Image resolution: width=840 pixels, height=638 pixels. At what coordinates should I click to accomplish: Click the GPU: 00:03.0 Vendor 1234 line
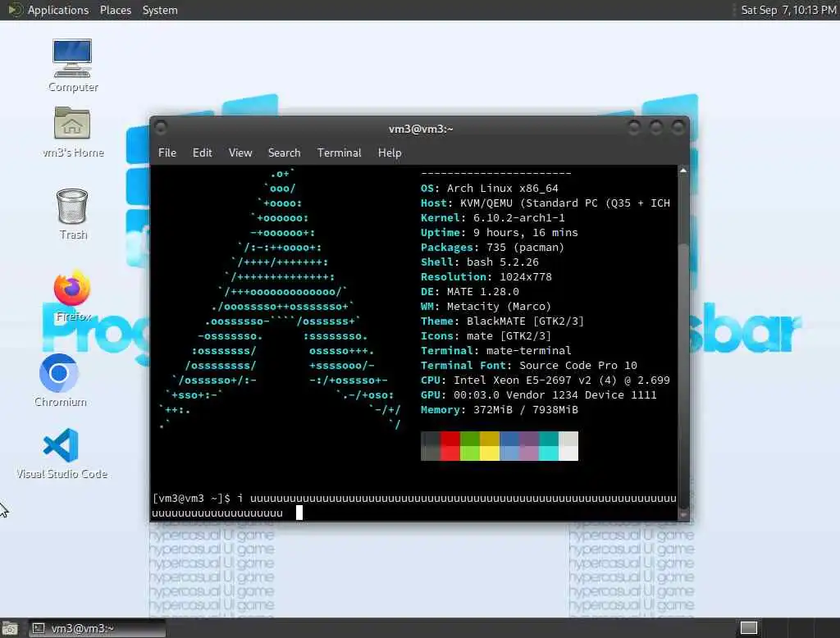coord(538,394)
